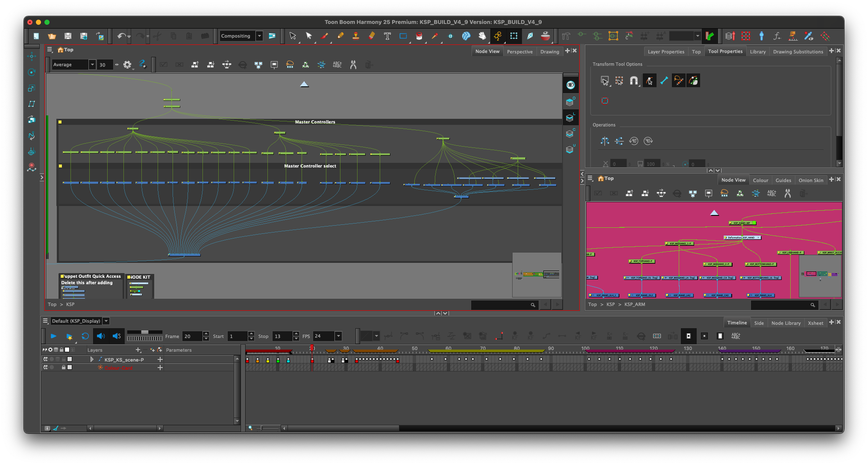The image size is (868, 465).
Task: Open Node View settings gear
Action: pyautogui.click(x=127, y=65)
